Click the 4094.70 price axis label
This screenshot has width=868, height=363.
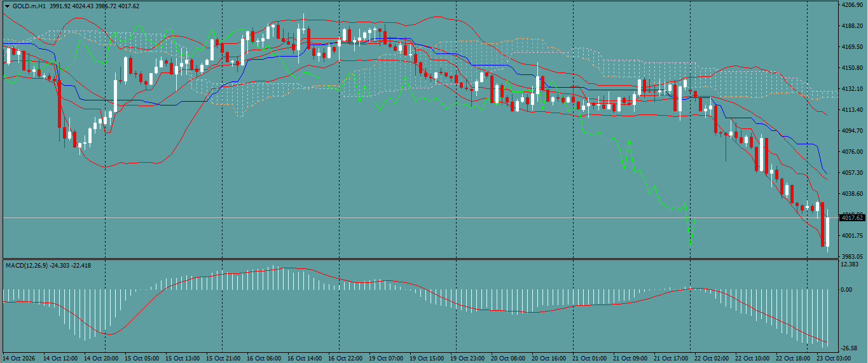pos(851,131)
